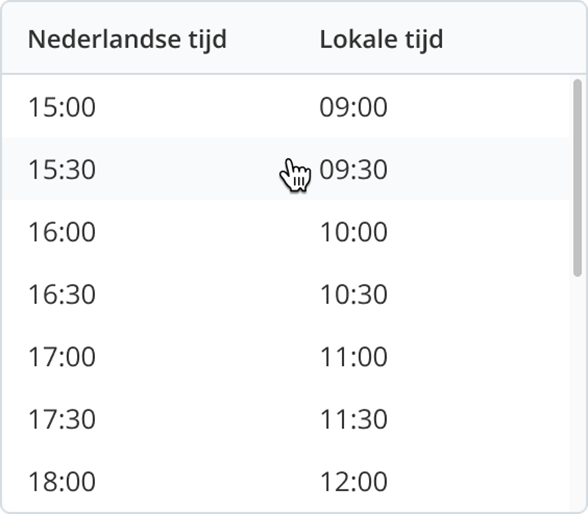Click the scrollbar track below the thumb
The height and width of the screenshot is (514, 588).
point(578,394)
